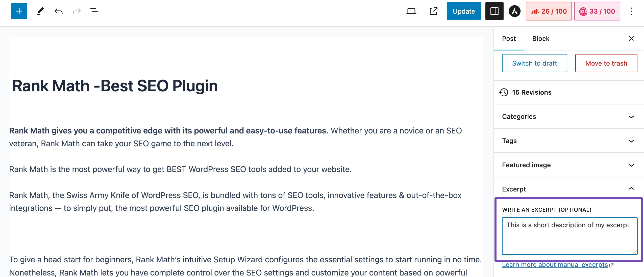Open Content AI score 33/100

(x=597, y=11)
